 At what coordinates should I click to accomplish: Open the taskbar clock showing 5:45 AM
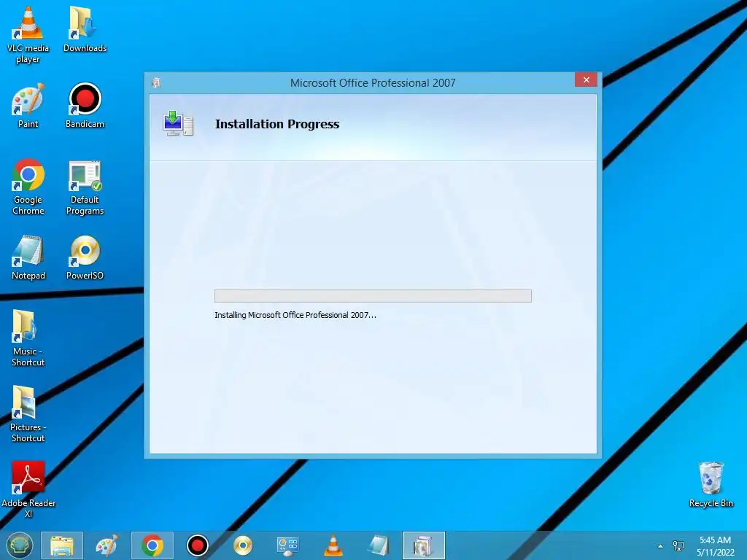pos(715,546)
